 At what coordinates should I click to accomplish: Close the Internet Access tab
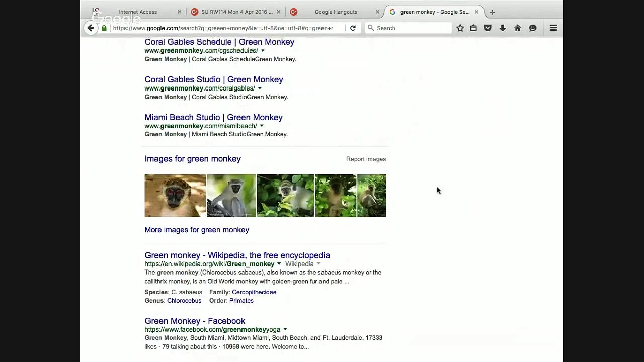[x=180, y=12]
